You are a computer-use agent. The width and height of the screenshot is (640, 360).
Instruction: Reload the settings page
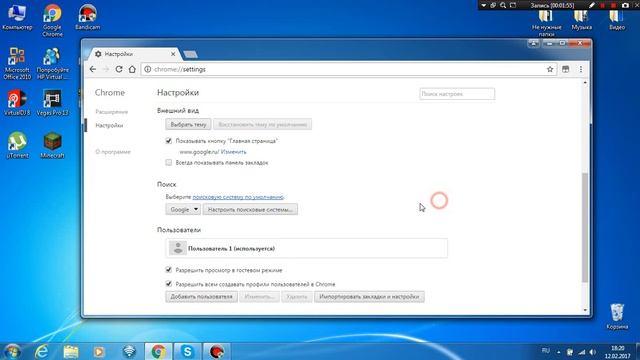119,69
